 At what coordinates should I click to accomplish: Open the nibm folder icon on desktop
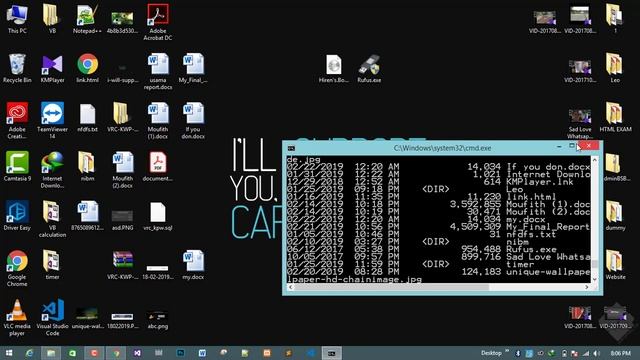click(87, 167)
